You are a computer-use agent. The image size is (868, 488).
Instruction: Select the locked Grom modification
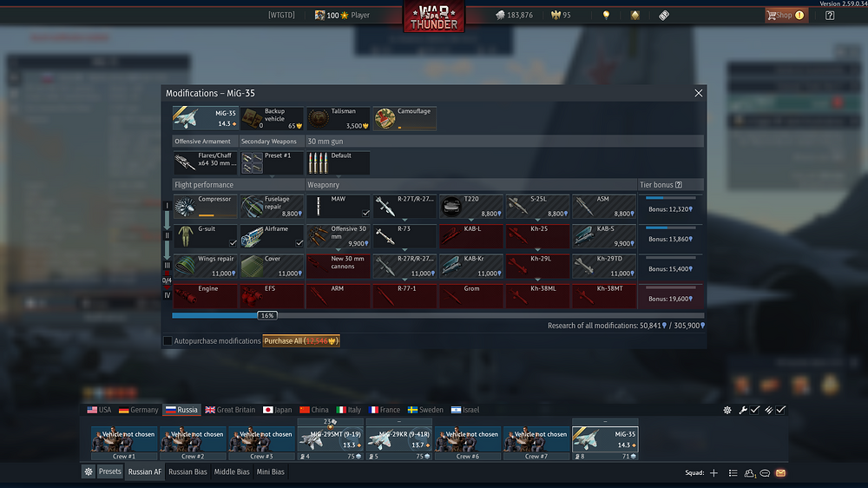[x=471, y=296]
